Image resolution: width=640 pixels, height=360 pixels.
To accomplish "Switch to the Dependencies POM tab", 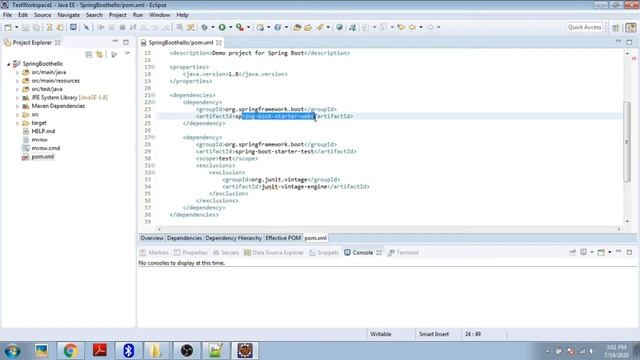I will point(184,238).
